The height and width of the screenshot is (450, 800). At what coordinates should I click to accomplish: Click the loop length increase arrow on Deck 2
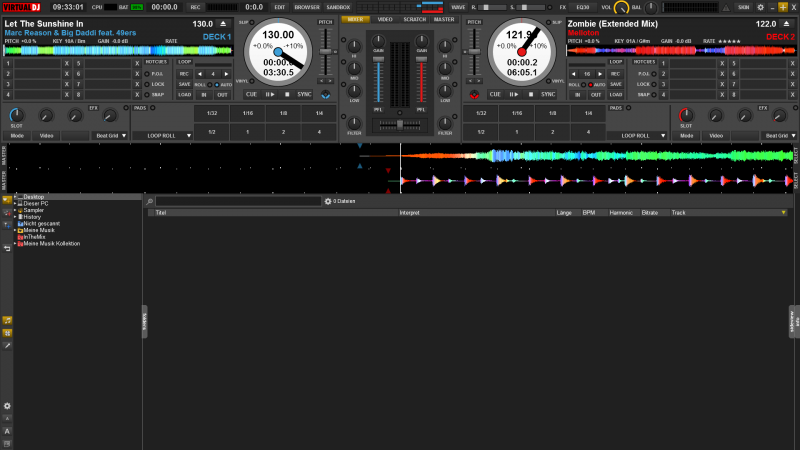coord(601,74)
